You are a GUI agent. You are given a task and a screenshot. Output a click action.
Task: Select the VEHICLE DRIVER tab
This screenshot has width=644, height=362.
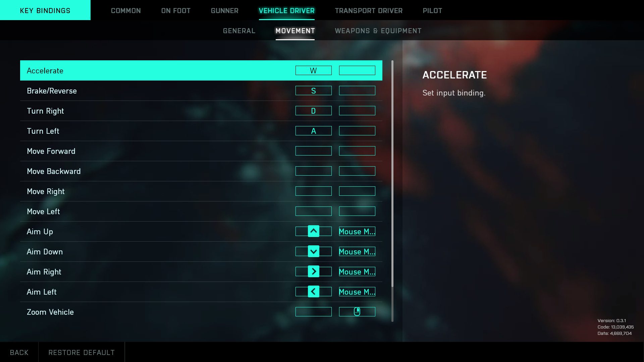click(287, 11)
